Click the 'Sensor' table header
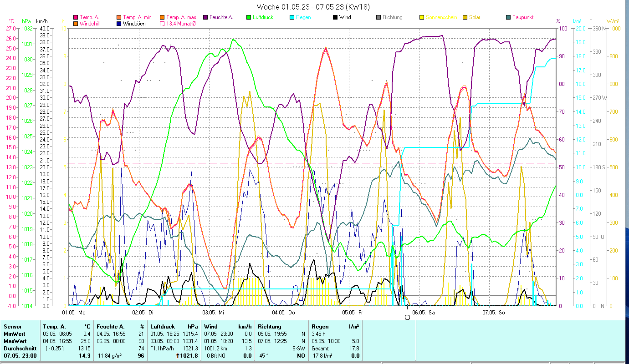 pos(12,327)
